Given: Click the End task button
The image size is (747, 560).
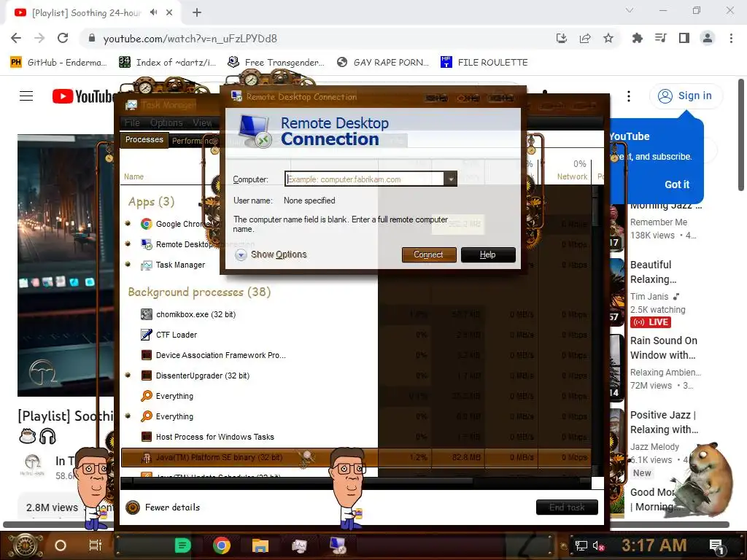Looking at the screenshot, I should 567,507.
